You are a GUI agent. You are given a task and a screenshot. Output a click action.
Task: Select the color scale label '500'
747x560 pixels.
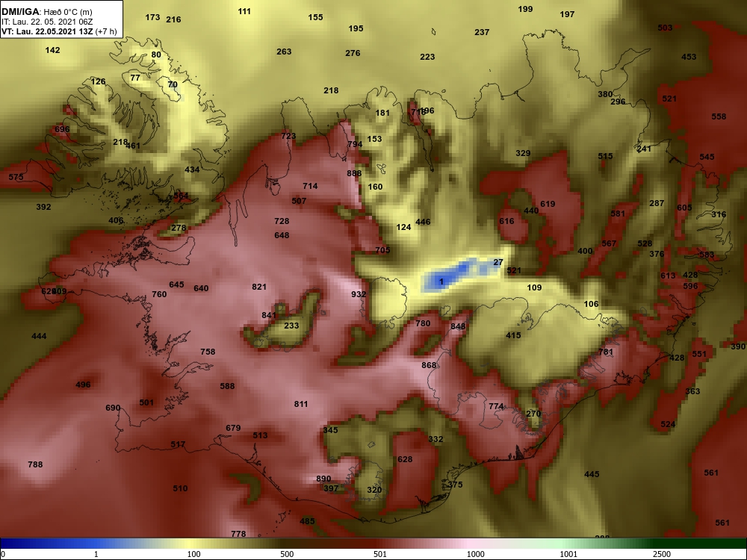coord(287,554)
